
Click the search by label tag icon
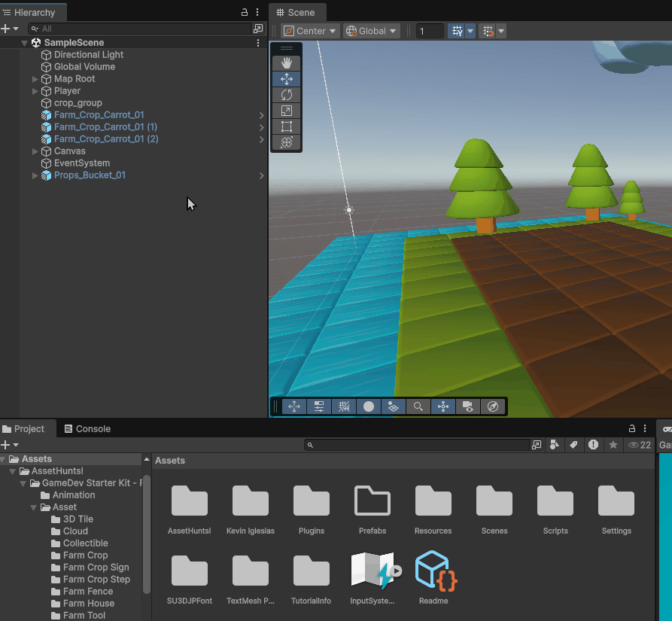click(x=573, y=445)
